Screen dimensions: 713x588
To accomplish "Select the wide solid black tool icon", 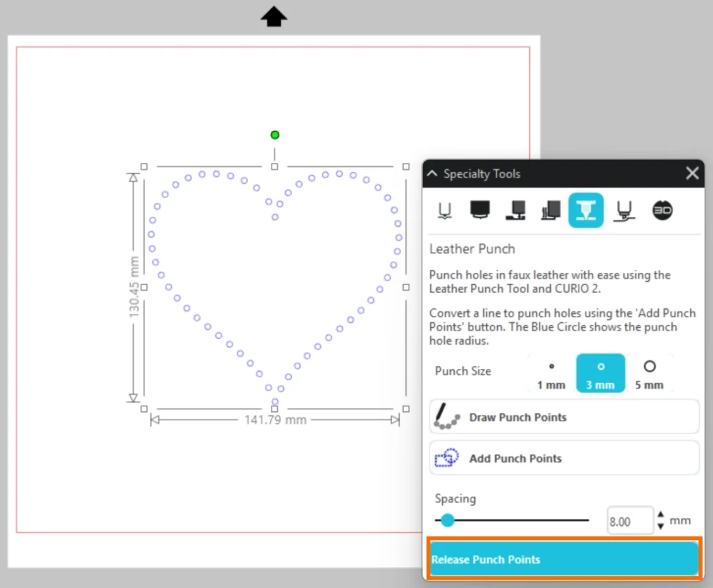I will click(x=480, y=209).
